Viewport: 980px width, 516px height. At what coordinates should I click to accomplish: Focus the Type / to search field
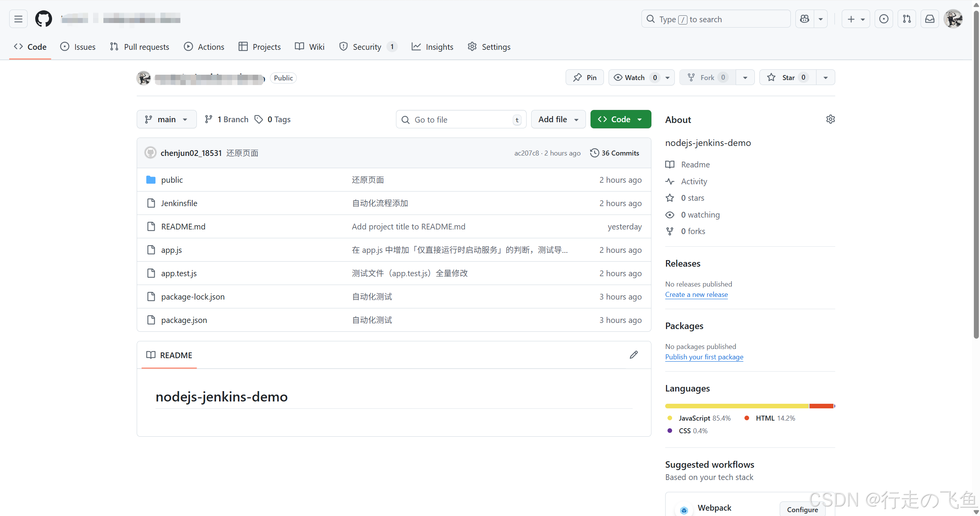(x=716, y=19)
